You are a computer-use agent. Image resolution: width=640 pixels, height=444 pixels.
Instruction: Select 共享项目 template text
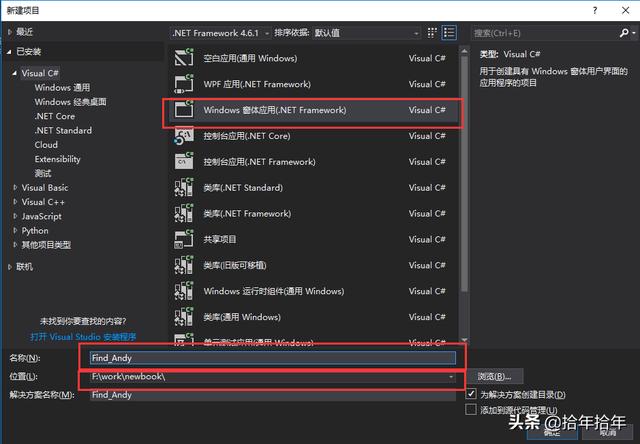click(220, 239)
